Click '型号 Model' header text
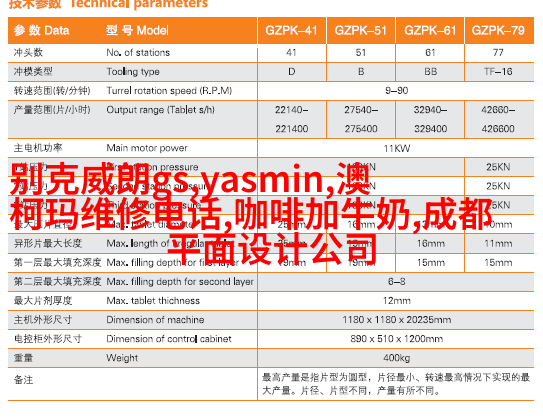 137,30
